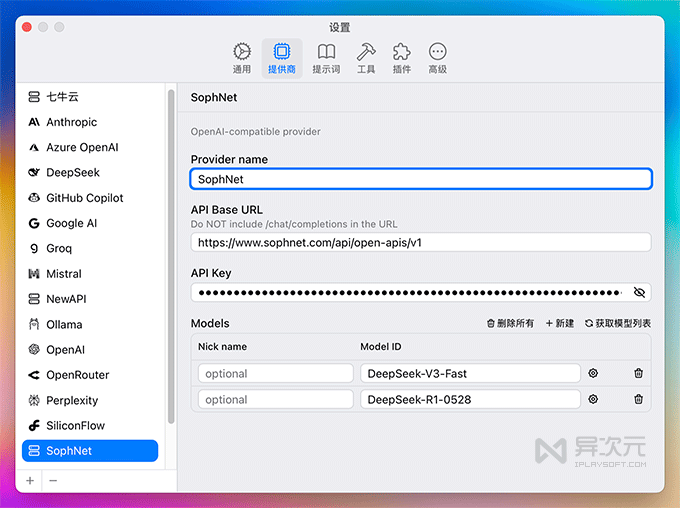This screenshot has height=508, width=680.
Task: Focus the API Base URL field
Action: point(421,243)
